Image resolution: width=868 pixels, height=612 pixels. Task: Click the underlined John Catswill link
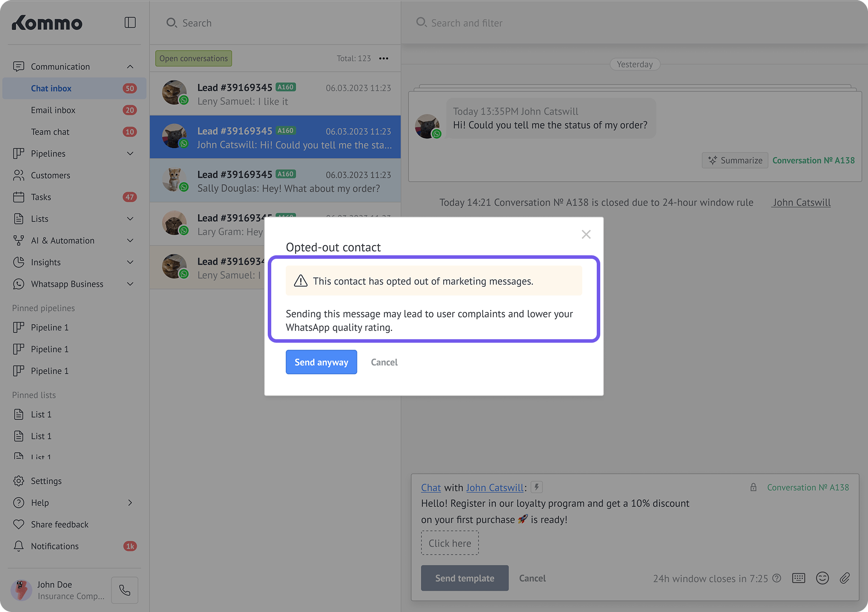coord(801,202)
